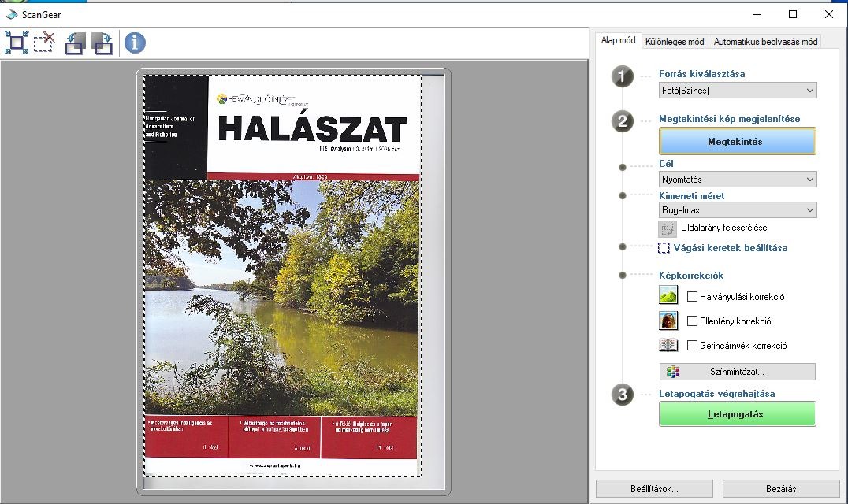848x504 pixels.
Task: Open the Színmintázat... color pattern button
Action: click(737, 372)
